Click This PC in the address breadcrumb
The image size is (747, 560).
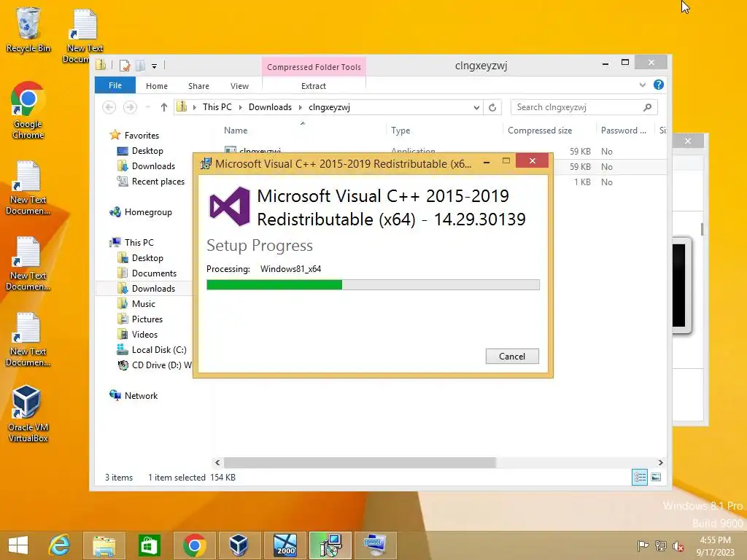click(x=217, y=107)
